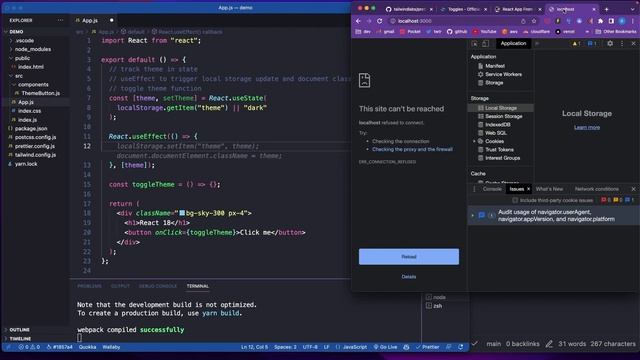The width and height of the screenshot is (640, 360).
Task: Expand the navigator.userAgent audit issue
Action: point(473,215)
